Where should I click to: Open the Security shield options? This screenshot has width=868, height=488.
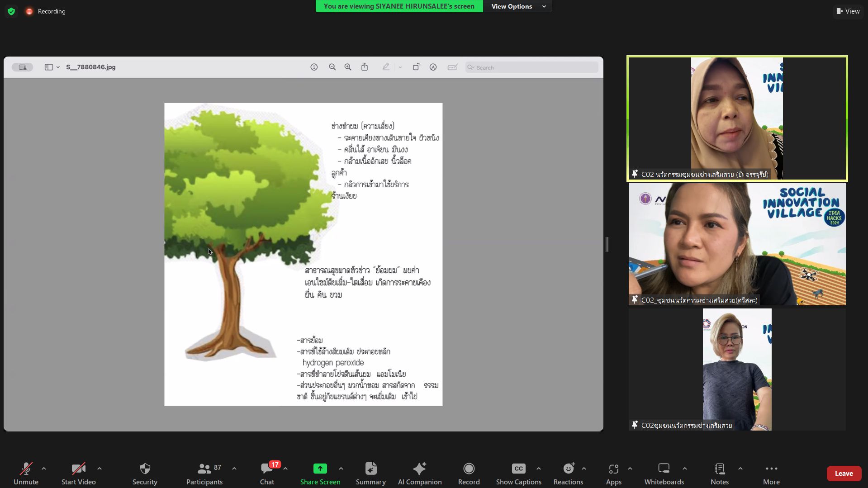(145, 473)
